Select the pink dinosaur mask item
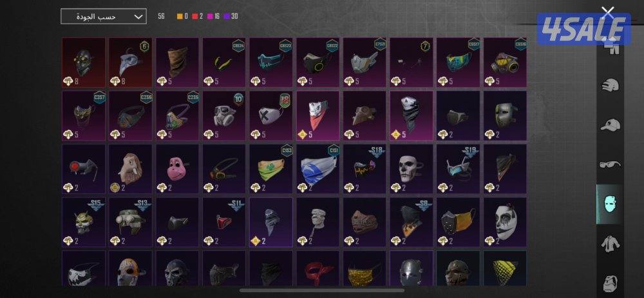644x298 pixels. (x=177, y=169)
